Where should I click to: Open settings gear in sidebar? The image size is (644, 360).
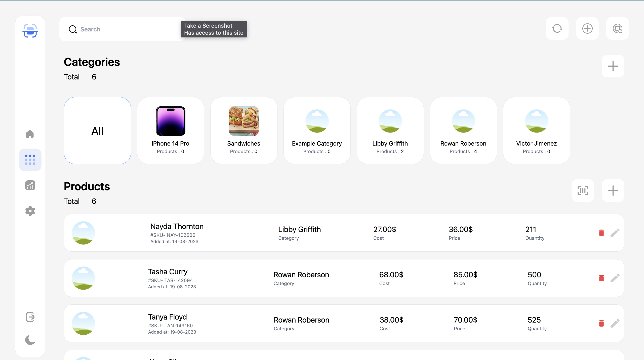click(30, 211)
